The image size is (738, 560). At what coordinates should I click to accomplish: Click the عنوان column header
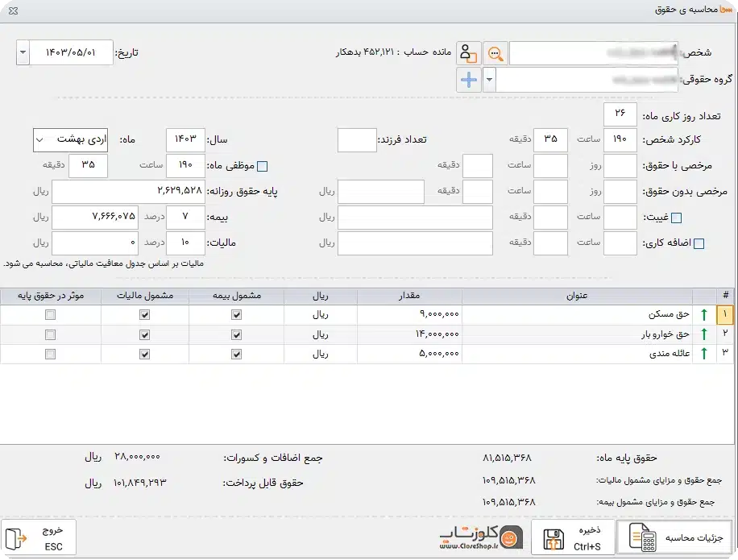pos(577,296)
